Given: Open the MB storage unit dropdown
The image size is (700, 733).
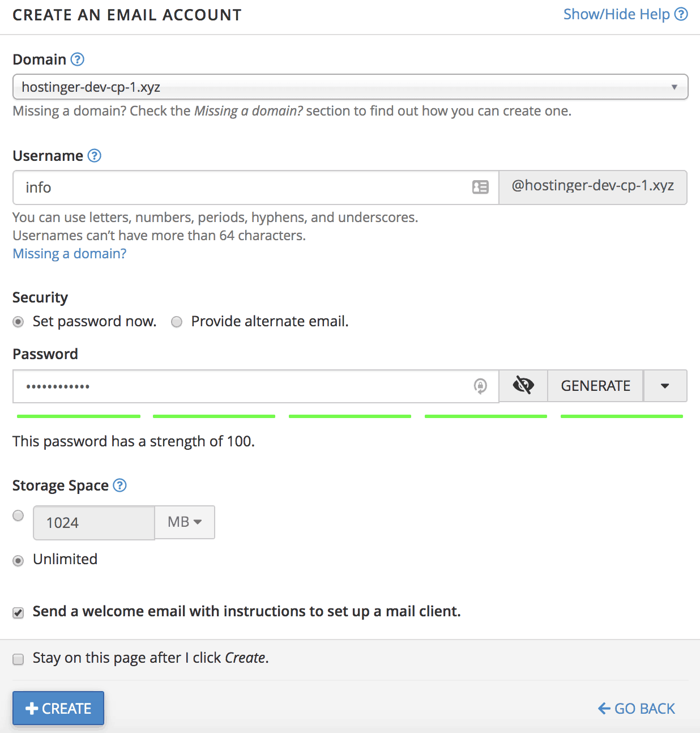Looking at the screenshot, I should pos(185,522).
